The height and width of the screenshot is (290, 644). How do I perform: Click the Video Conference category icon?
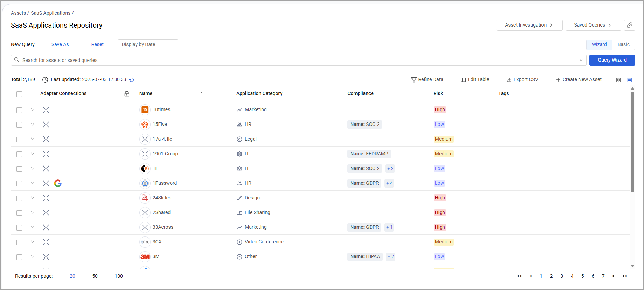tap(240, 242)
